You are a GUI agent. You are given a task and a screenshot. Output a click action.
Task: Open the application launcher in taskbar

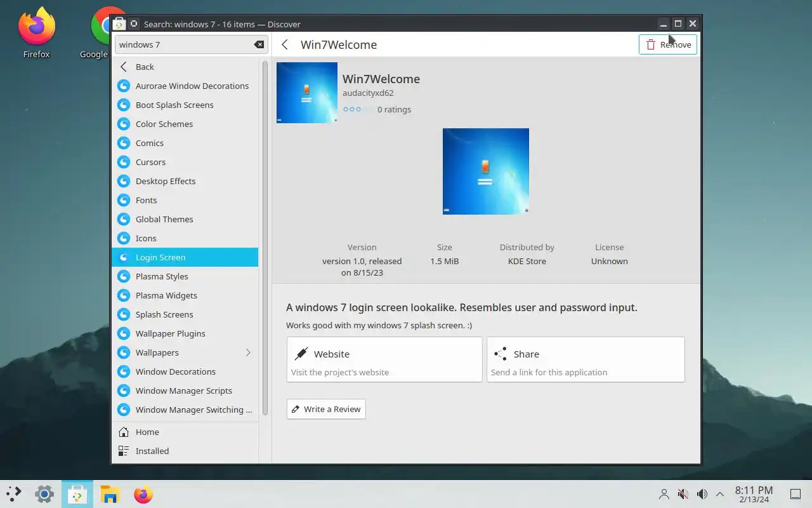click(14, 494)
